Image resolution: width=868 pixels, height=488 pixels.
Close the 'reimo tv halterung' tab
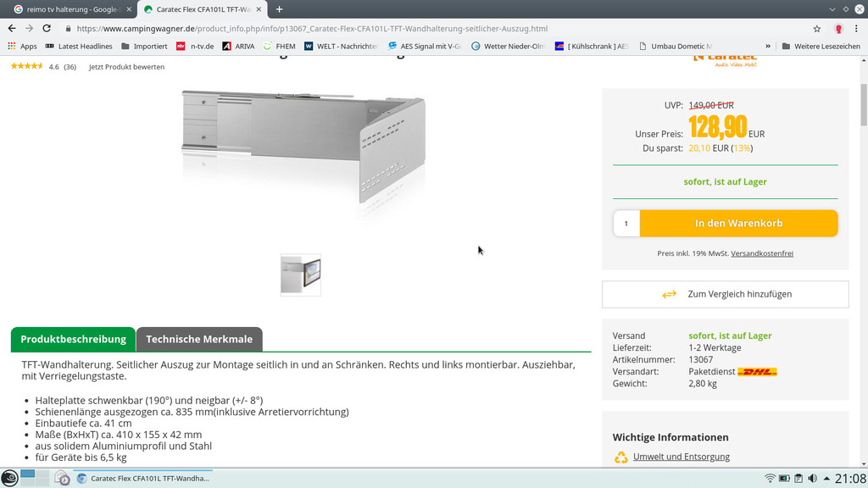(129, 8)
